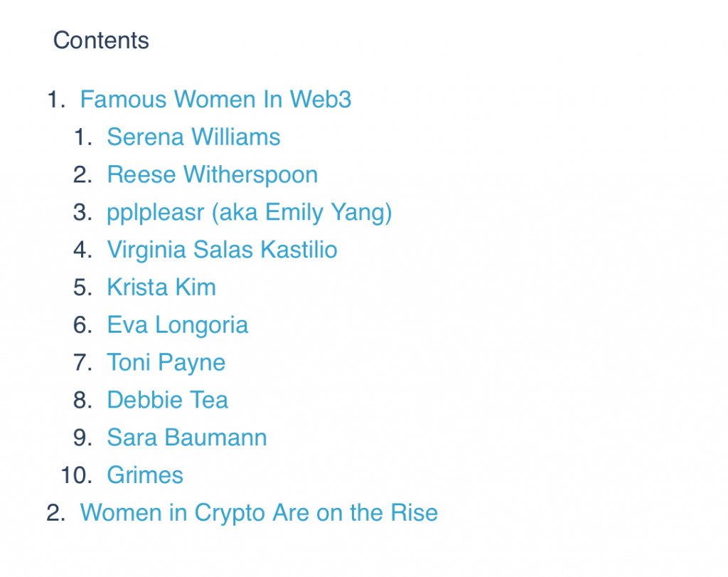Open Women in Crypto Are on the Rise

pyautogui.click(x=259, y=513)
